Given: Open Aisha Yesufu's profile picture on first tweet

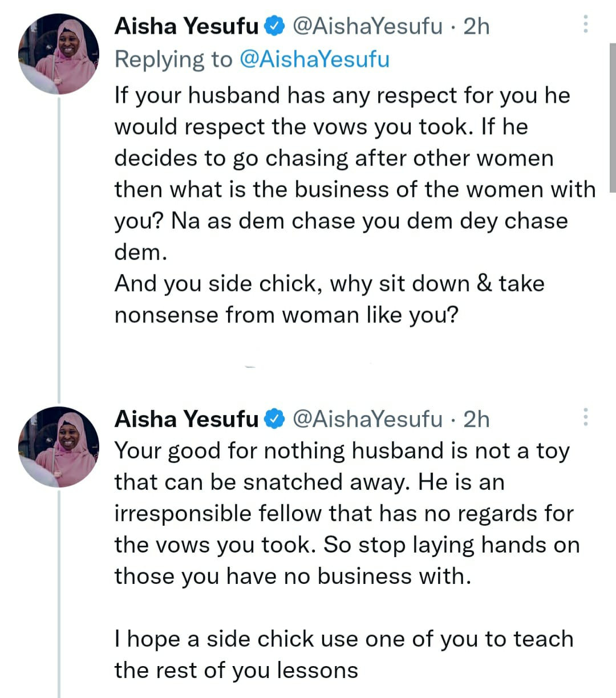Looking at the screenshot, I should (59, 53).
